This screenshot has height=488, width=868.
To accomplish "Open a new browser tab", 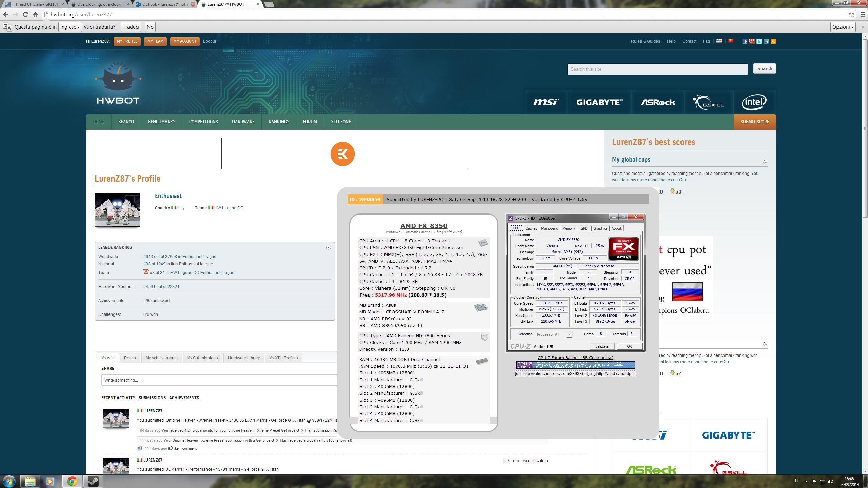I will click(x=269, y=4).
